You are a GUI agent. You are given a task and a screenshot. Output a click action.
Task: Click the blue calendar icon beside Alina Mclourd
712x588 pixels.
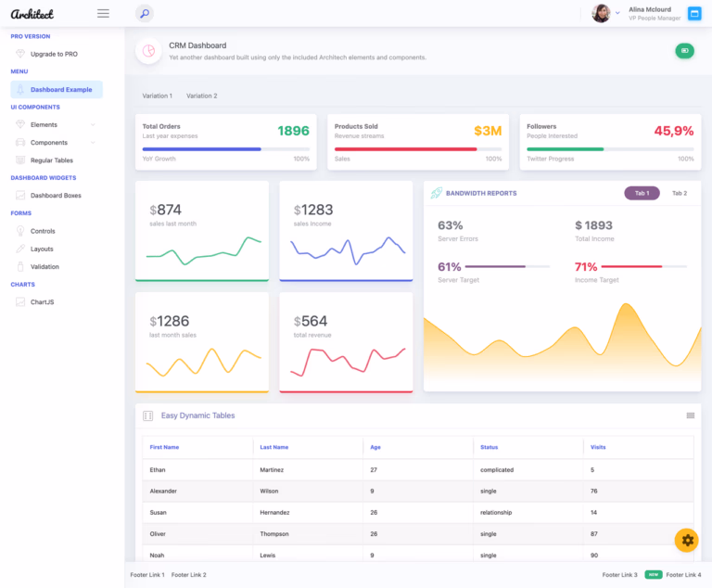click(693, 14)
